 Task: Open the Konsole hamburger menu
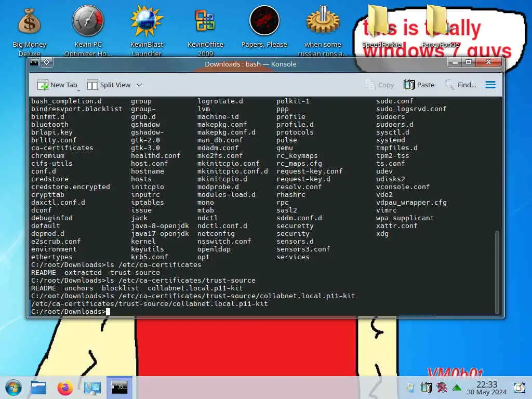[490, 85]
